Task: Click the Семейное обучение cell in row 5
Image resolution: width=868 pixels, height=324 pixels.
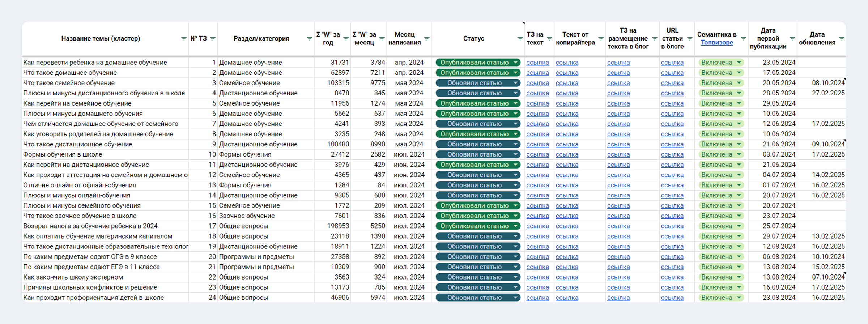Action: [x=249, y=103]
